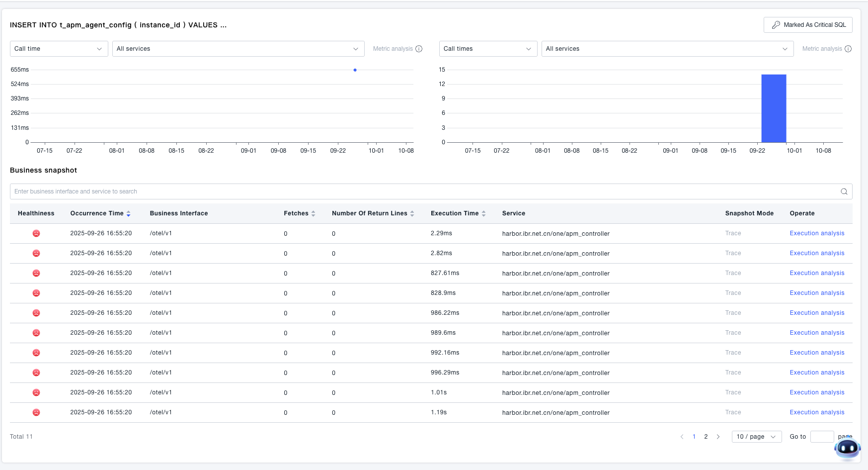Open the Call times metric dropdown
Viewport: 868px width, 470px height.
pyautogui.click(x=487, y=49)
